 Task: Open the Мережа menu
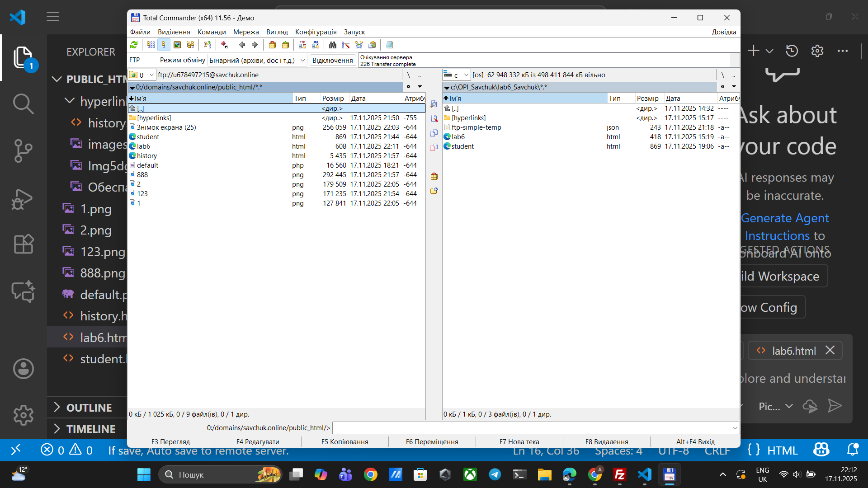[x=245, y=32]
